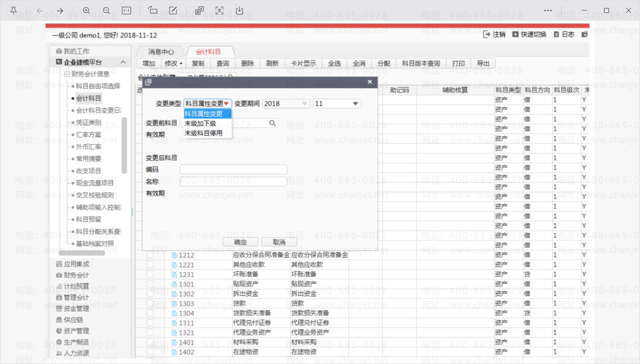Tick checkbox for row 1401
Image resolution: width=640 pixels, height=364 pixels.
pyautogui.click(x=150, y=342)
